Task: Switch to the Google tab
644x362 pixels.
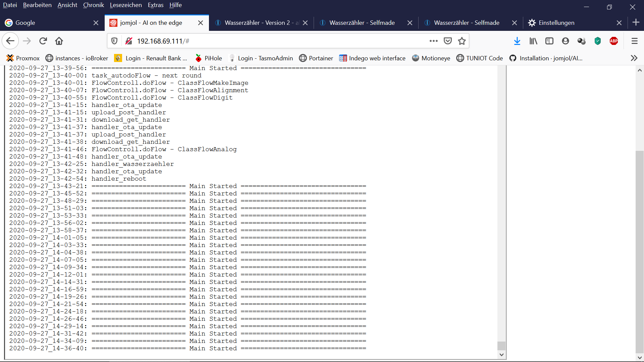Action: pos(52,23)
